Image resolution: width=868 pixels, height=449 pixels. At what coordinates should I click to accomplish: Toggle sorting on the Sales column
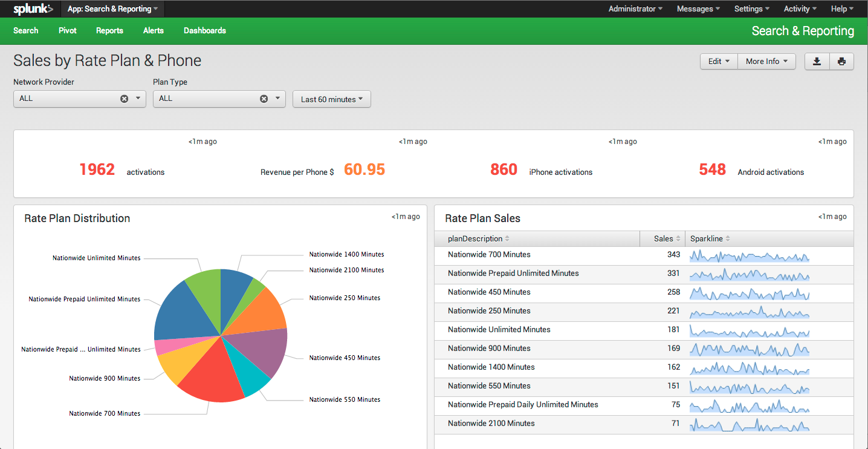pos(663,238)
